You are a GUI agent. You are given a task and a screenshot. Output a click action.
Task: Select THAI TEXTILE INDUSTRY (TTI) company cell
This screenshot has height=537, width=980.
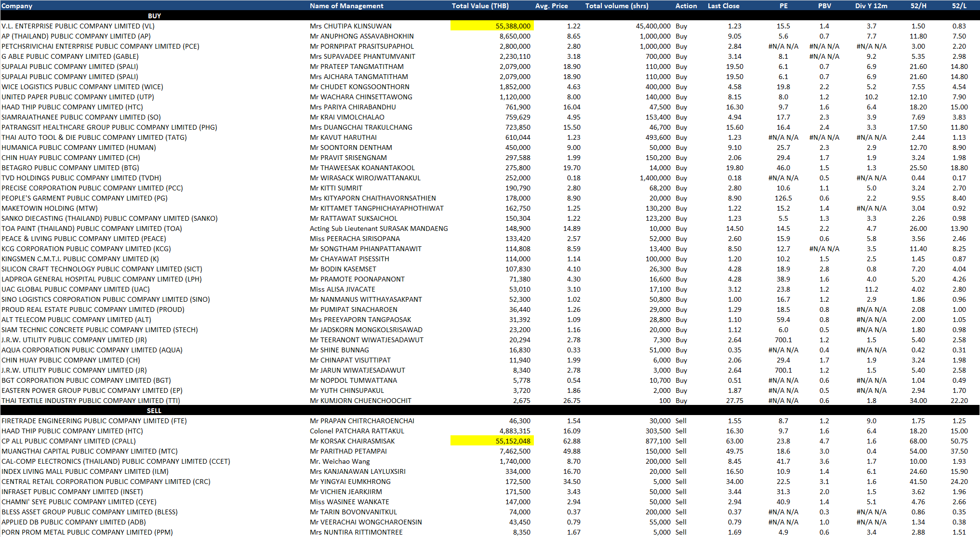[x=91, y=401]
